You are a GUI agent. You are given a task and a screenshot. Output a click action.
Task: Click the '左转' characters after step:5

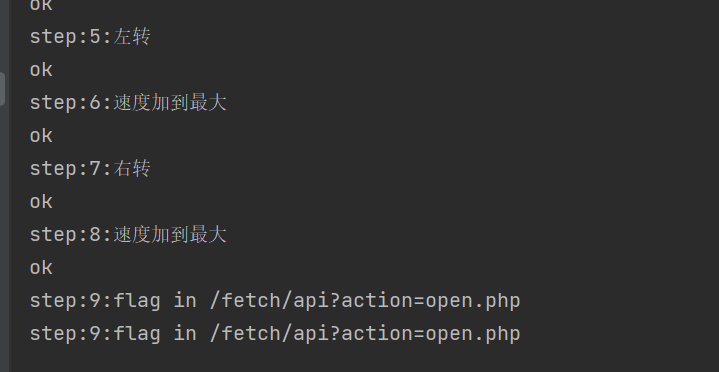click(x=132, y=37)
